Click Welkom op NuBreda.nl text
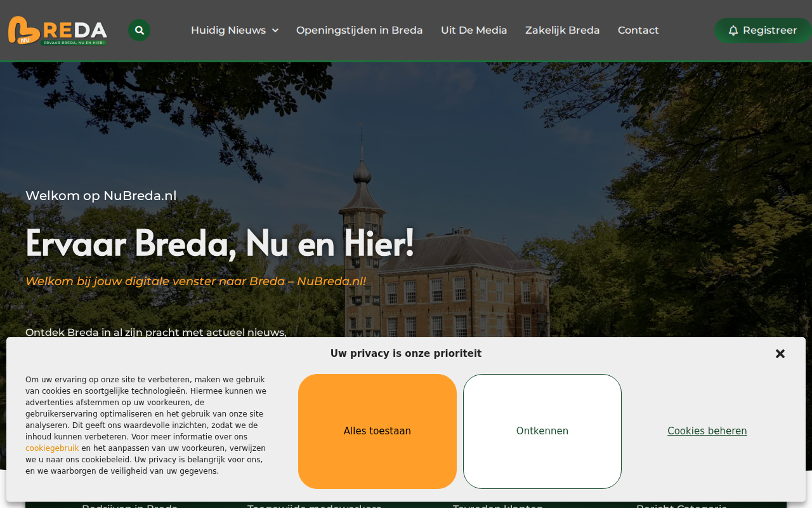812x508 pixels. point(101,196)
